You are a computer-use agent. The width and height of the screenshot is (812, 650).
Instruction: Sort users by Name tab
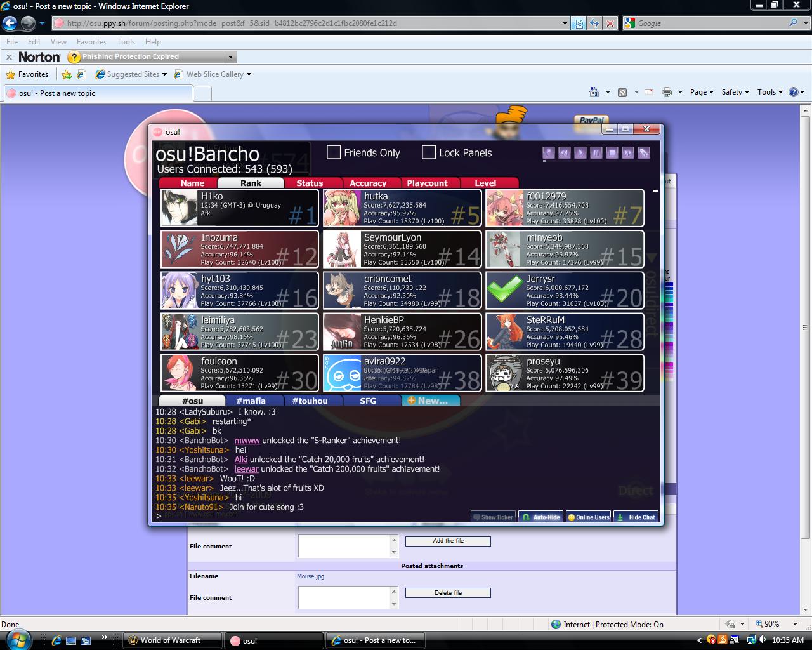tap(192, 183)
